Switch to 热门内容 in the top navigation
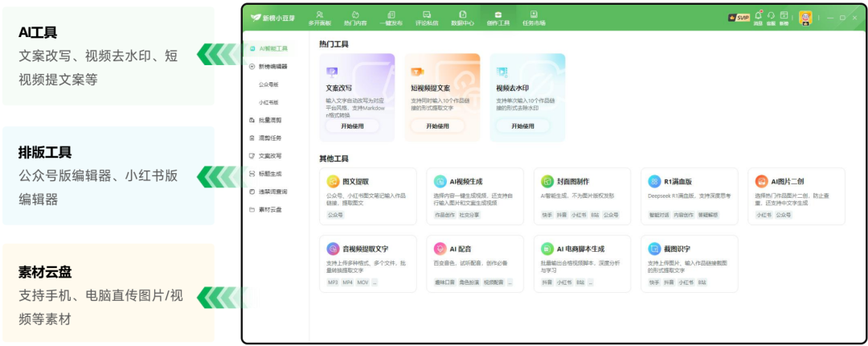Image resolution: width=868 pixels, height=346 pixels. 355,19
